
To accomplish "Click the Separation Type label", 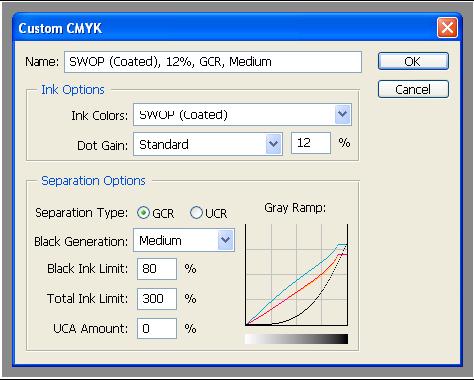I will coord(81,213).
